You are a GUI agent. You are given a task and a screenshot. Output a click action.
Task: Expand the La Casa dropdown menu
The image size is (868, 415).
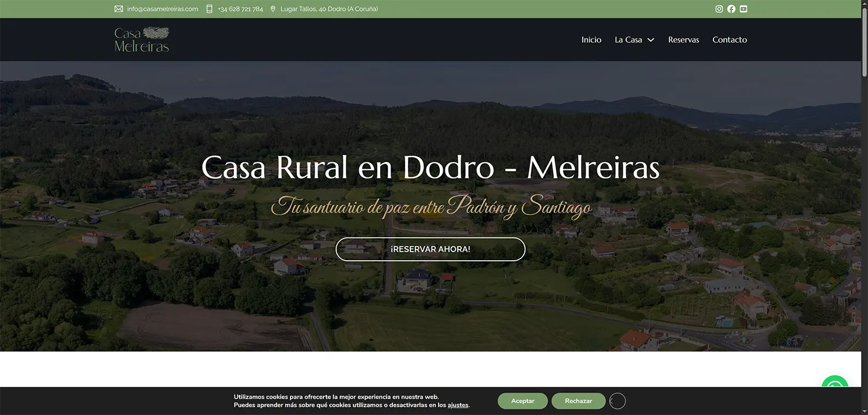click(635, 39)
